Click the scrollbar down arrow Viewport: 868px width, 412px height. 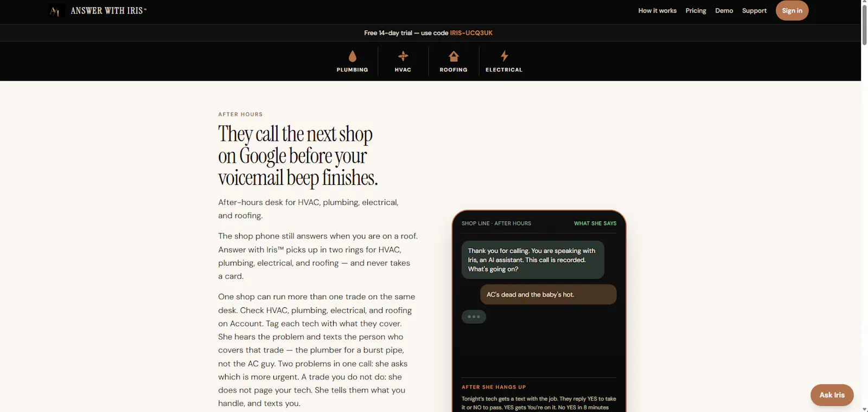click(x=864, y=409)
